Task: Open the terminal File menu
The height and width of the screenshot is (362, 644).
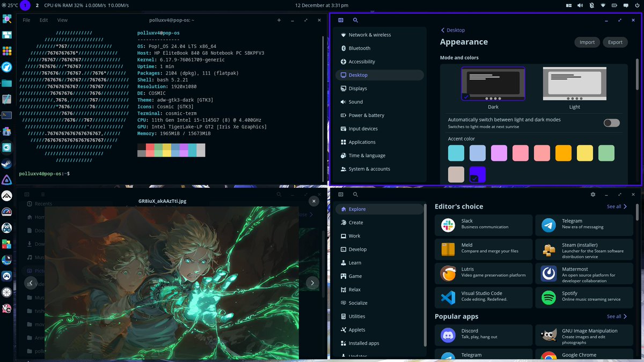Action: click(26, 20)
